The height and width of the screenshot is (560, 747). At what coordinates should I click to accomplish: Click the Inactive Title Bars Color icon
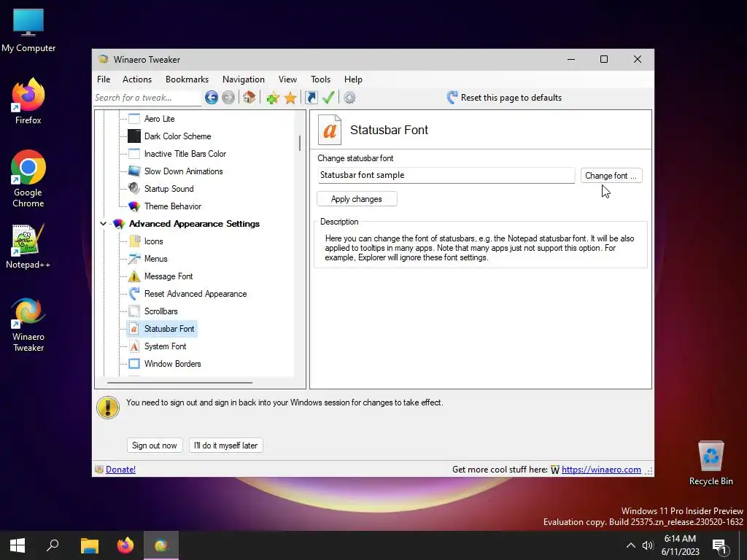(134, 154)
